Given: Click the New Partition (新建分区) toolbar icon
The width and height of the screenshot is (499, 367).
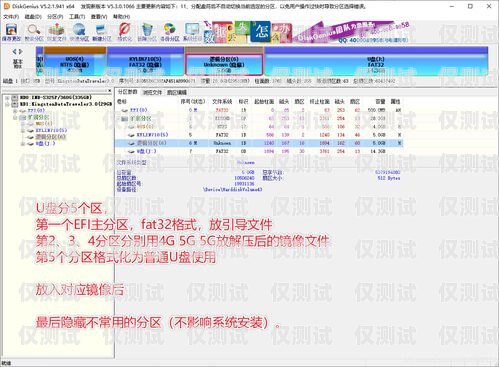Looking at the screenshot, I should click(102, 32).
